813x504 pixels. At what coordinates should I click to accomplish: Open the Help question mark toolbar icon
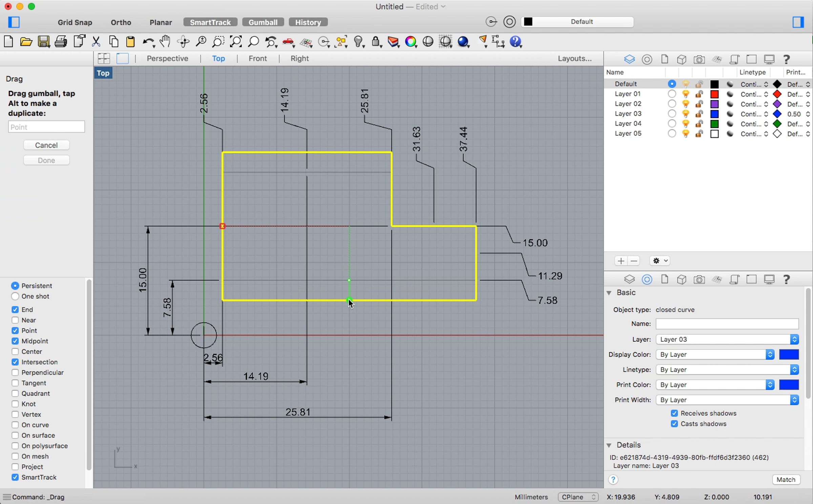point(516,42)
